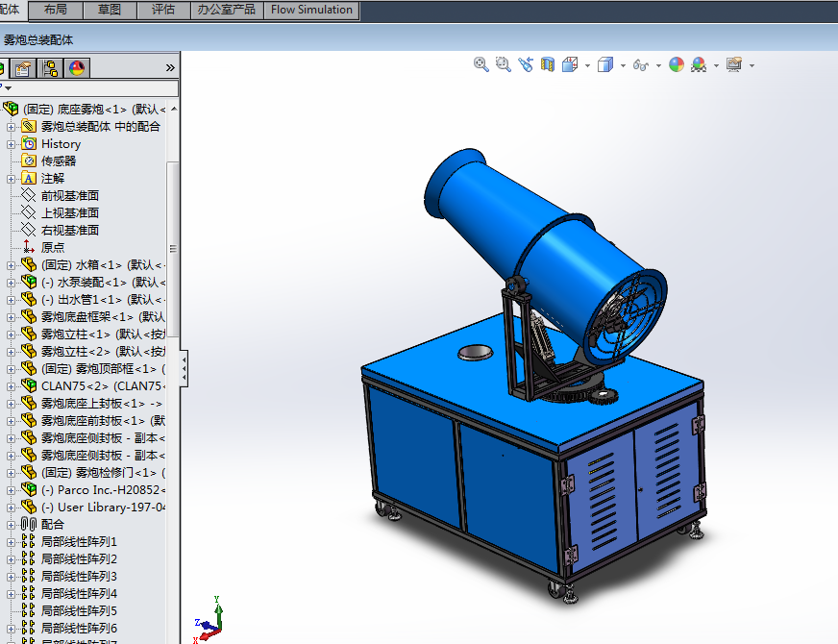This screenshot has height=644, width=838.
Task: Select 局部线性阵列6 in the tree
Action: click(79, 628)
